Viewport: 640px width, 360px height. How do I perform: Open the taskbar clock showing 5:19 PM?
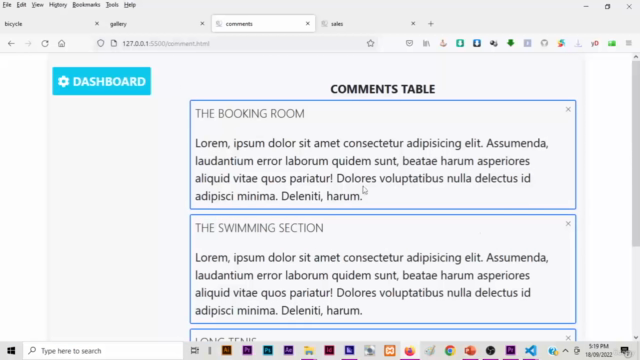(599, 351)
